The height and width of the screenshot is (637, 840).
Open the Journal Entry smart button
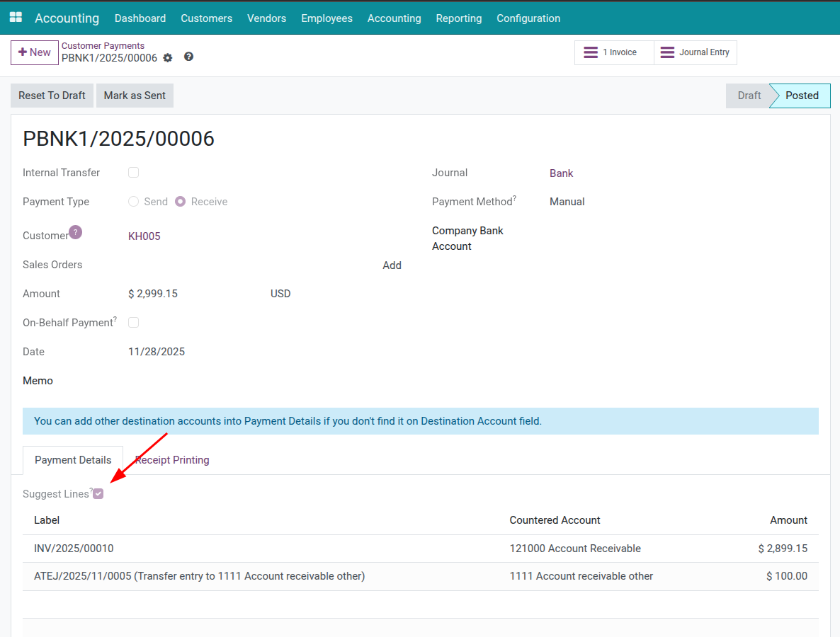(x=695, y=52)
